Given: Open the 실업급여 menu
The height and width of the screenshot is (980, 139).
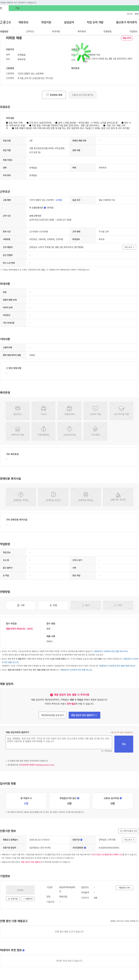Looking at the screenshot, I should [x=69, y=22].
